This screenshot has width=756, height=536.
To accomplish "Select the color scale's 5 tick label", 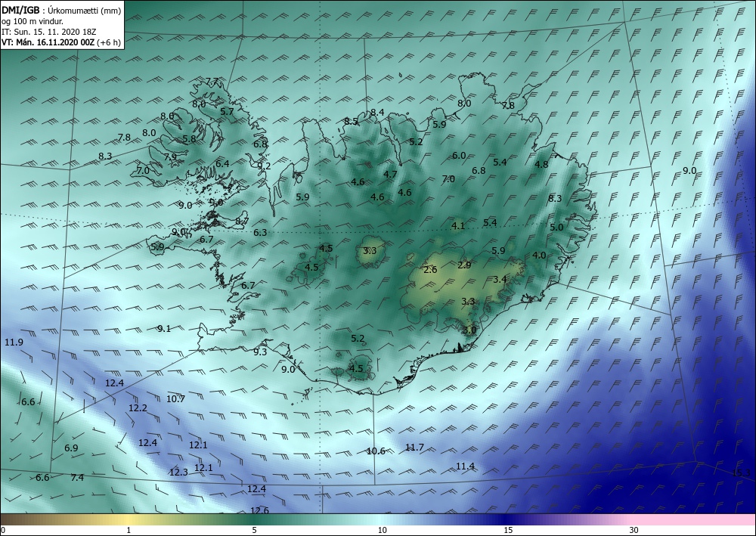I will pos(254,531).
